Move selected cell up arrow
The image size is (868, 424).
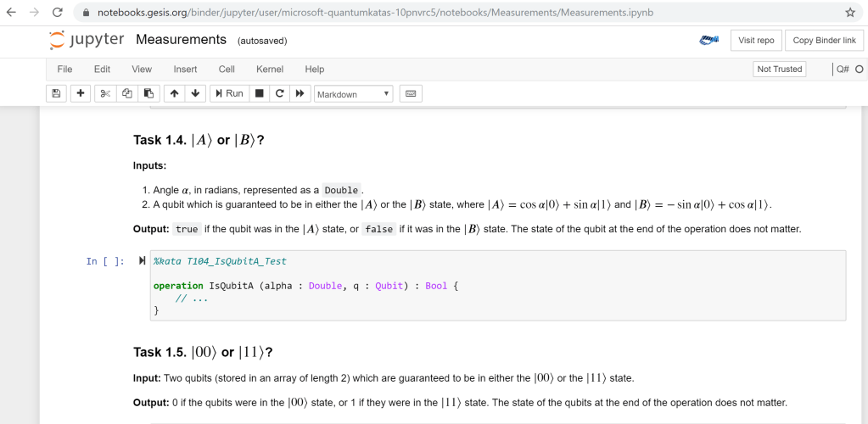click(174, 93)
